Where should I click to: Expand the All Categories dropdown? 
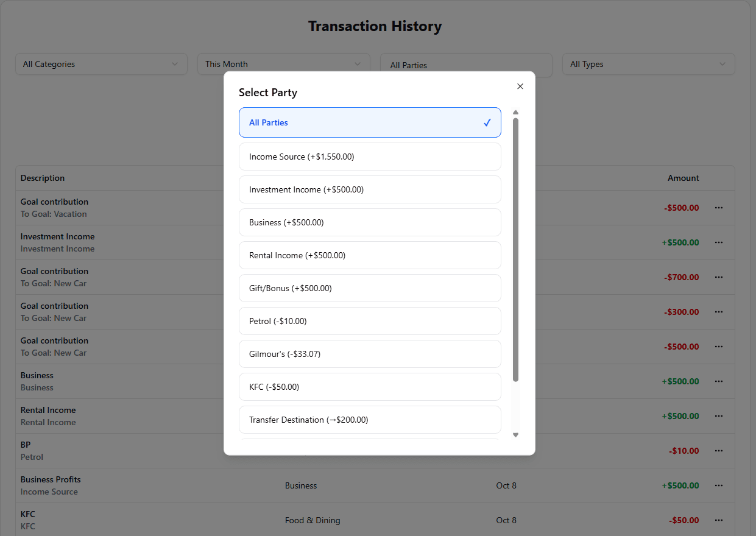click(101, 64)
